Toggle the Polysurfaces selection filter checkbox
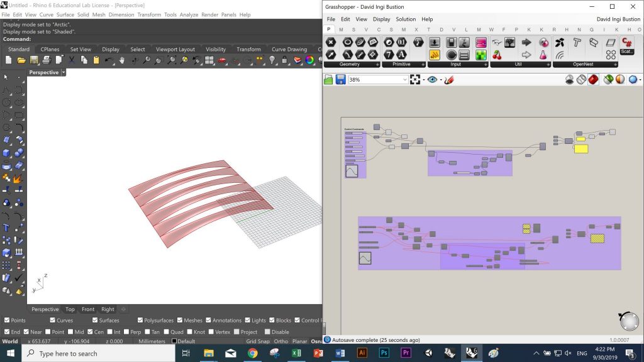 (x=140, y=321)
